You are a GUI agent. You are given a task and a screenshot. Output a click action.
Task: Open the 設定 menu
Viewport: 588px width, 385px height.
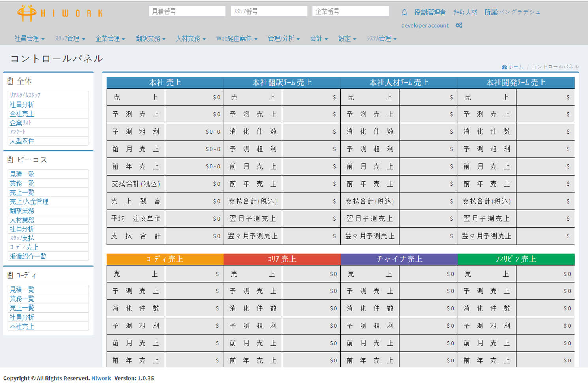pos(347,38)
